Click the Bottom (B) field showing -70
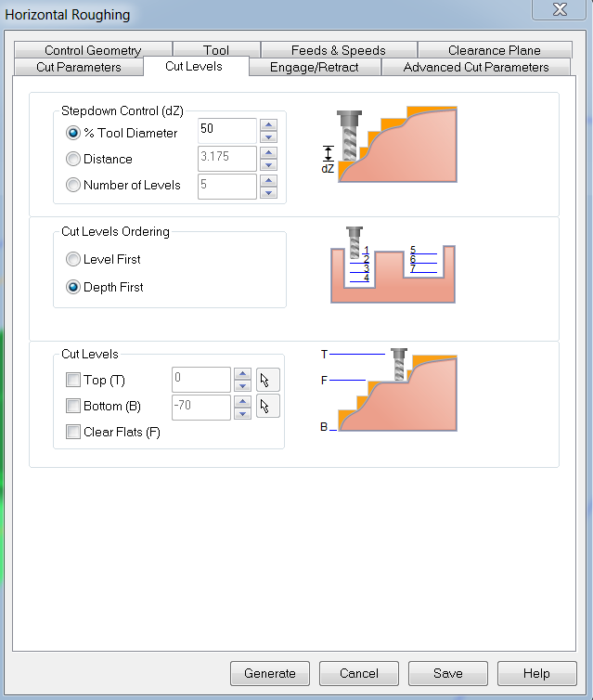Image resolution: width=593 pixels, height=700 pixels. click(x=201, y=408)
